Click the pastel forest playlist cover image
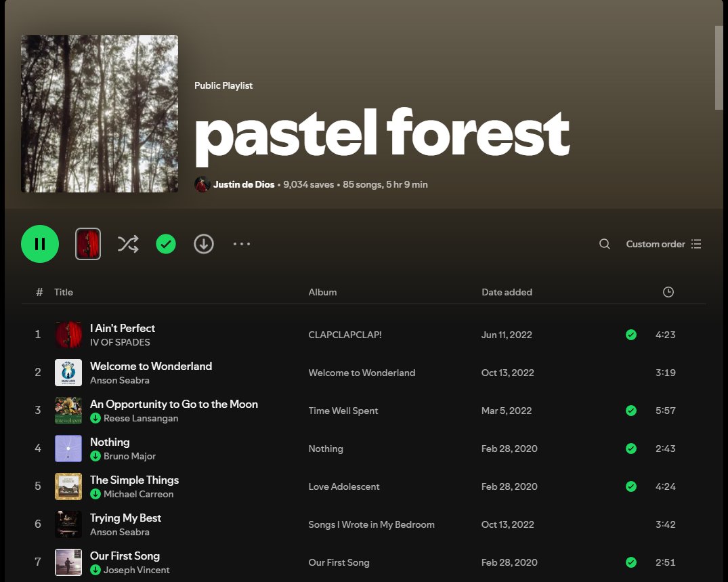Screen dimensions: 728x582 tap(100, 114)
